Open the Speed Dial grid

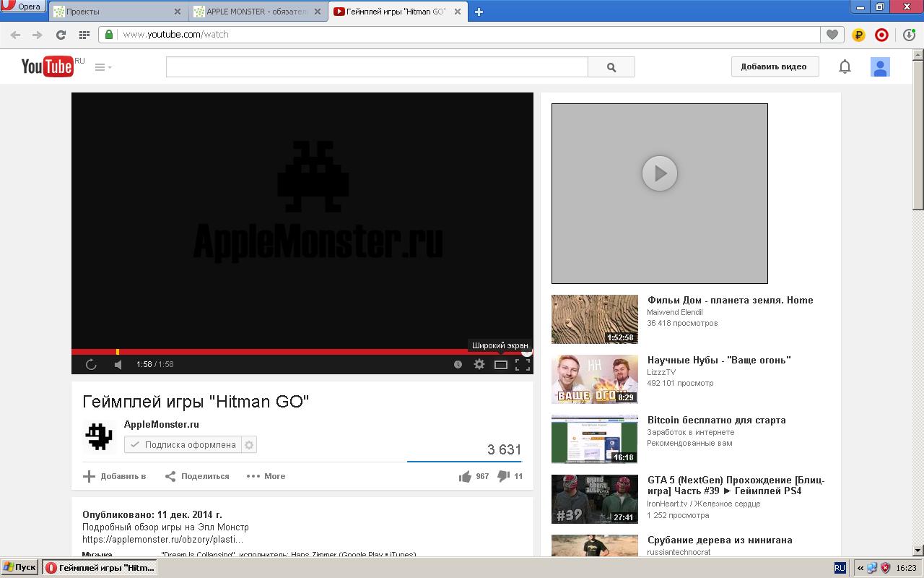click(84, 35)
